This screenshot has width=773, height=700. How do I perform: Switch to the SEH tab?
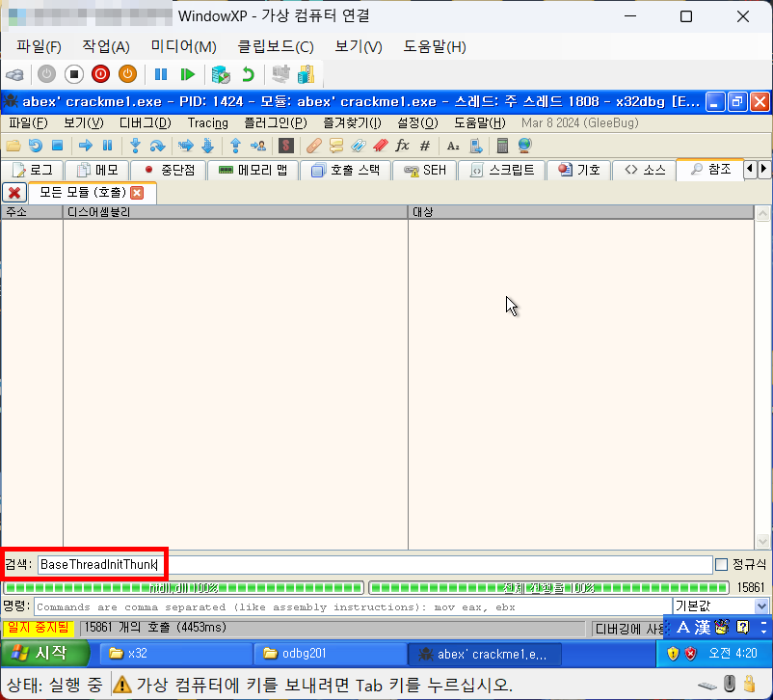[424, 171]
